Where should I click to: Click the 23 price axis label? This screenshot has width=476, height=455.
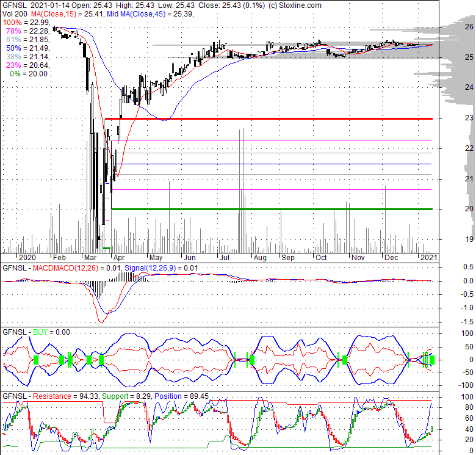click(x=469, y=118)
